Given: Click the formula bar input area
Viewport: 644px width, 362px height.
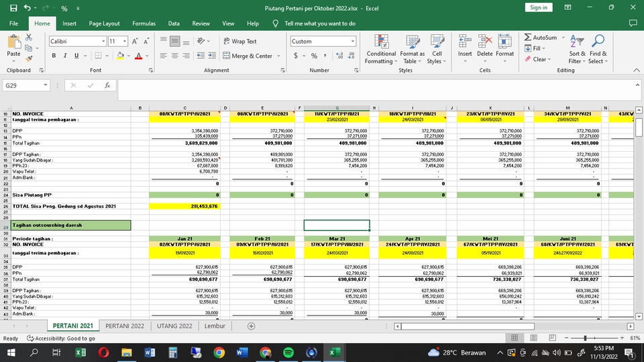Looking at the screenshot, I should 376,90.
